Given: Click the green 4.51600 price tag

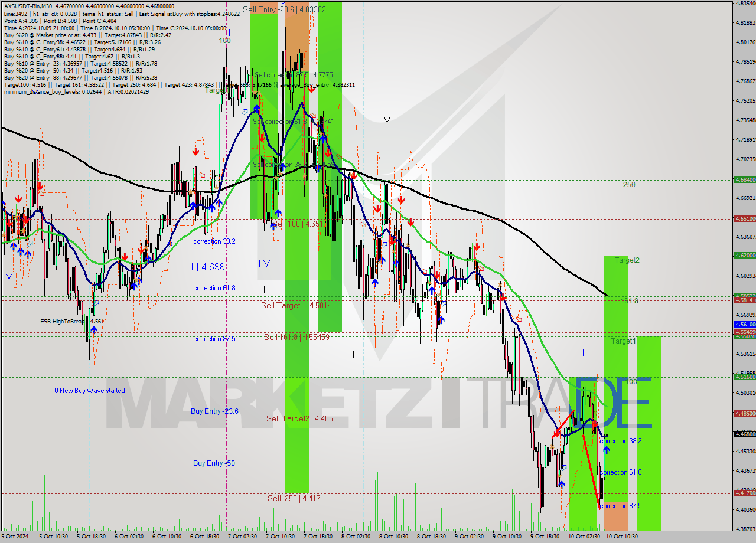Looking at the screenshot, I should click(x=744, y=377).
